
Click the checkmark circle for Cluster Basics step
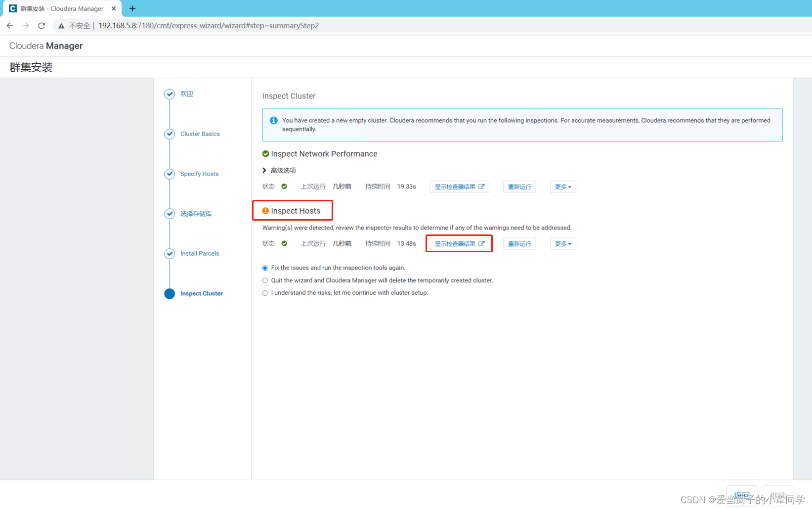pos(170,134)
